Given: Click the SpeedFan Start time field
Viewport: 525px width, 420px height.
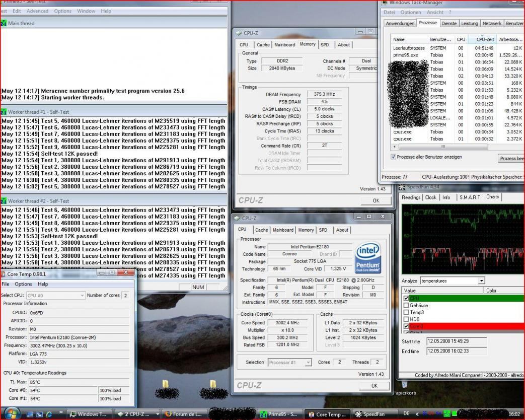Looking at the screenshot, I should tap(457, 341).
